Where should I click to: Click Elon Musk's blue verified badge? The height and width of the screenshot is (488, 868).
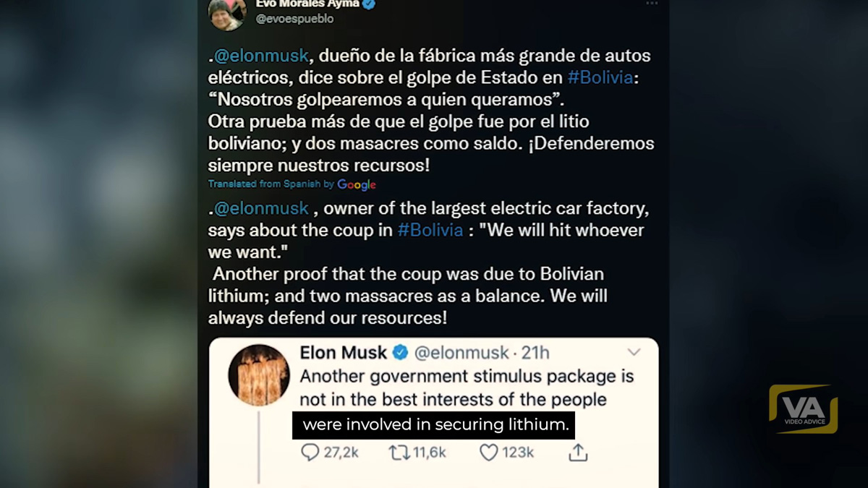[x=400, y=353]
